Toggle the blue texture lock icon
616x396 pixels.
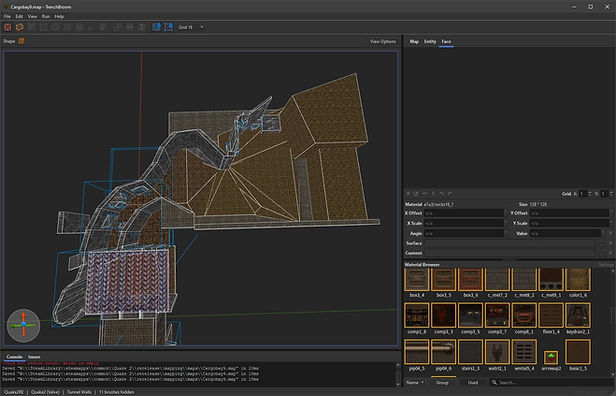tap(156, 27)
